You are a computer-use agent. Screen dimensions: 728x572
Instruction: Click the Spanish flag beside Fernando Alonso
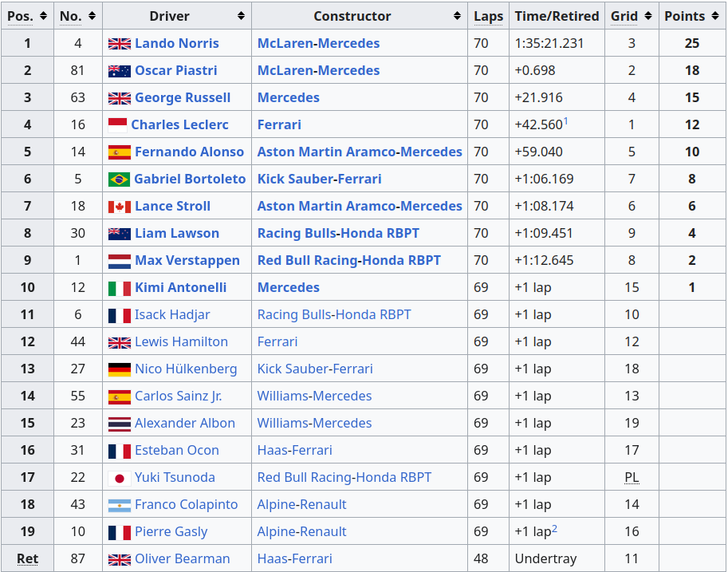[x=120, y=152]
